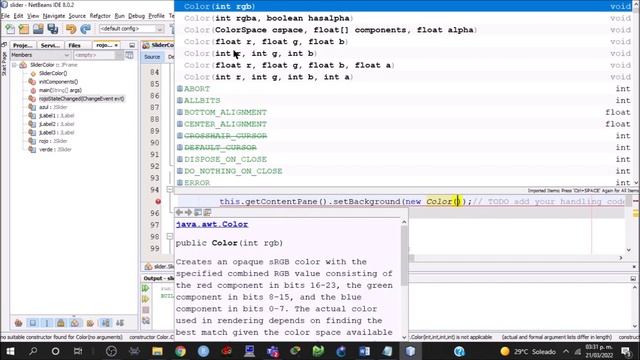Image resolution: width=640 pixels, height=360 pixels.
Task: Select main(String[] args) in navigator
Action: tap(60, 90)
